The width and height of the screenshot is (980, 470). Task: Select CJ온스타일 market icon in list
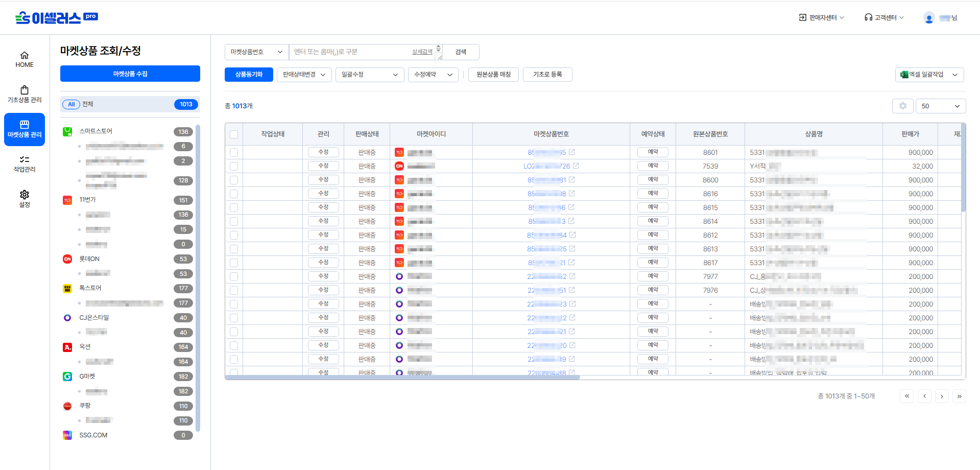[67, 318]
